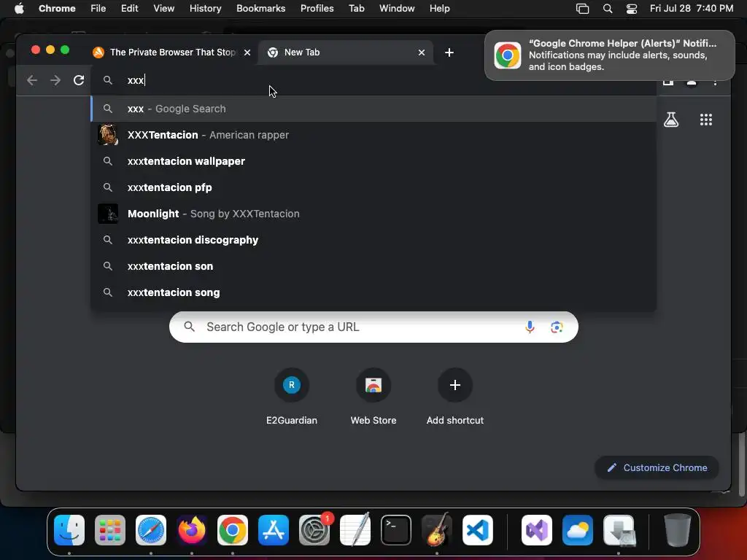Choose the Moonlight song suggestion
The image size is (747, 560).
click(373, 214)
